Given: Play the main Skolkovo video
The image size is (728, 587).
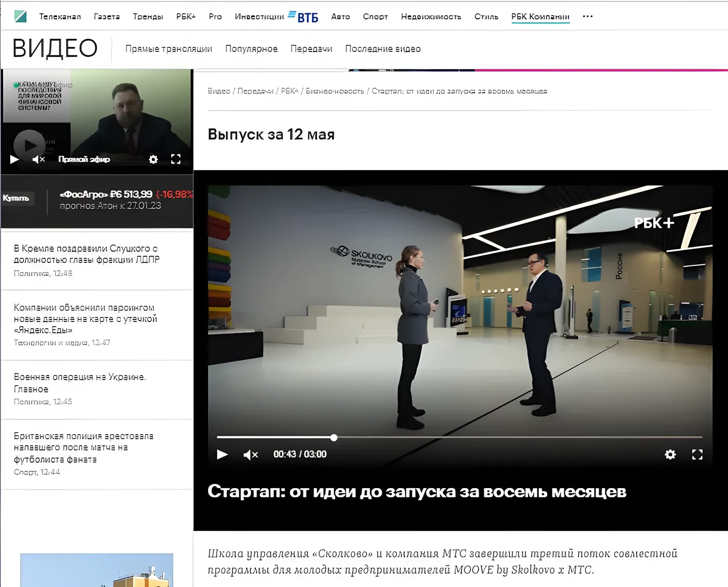Looking at the screenshot, I should [222, 454].
